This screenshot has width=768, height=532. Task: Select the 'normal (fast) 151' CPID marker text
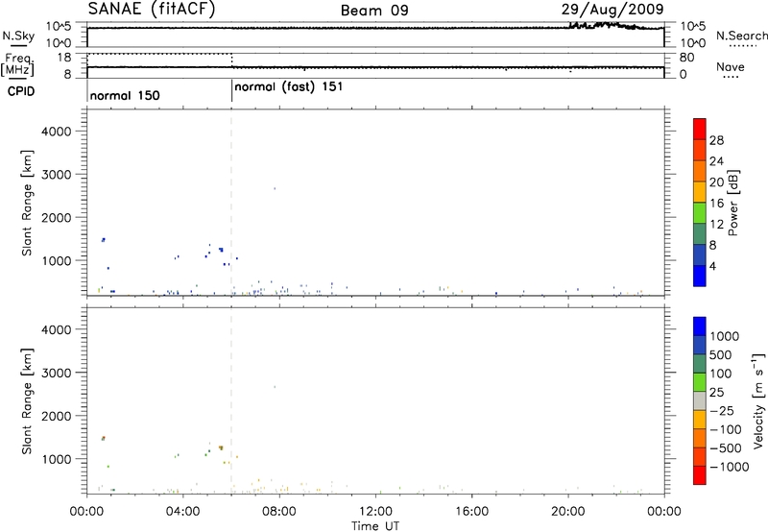[x=289, y=87]
